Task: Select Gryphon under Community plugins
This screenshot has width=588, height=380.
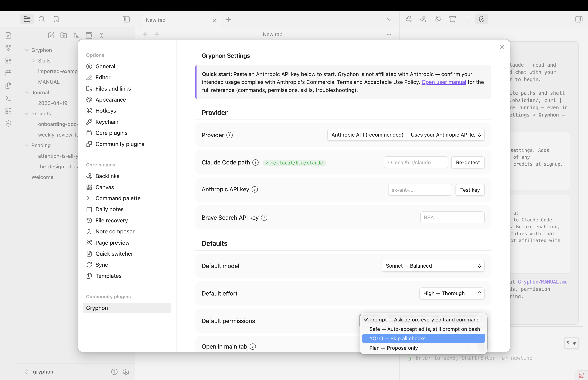Action: pos(127,308)
